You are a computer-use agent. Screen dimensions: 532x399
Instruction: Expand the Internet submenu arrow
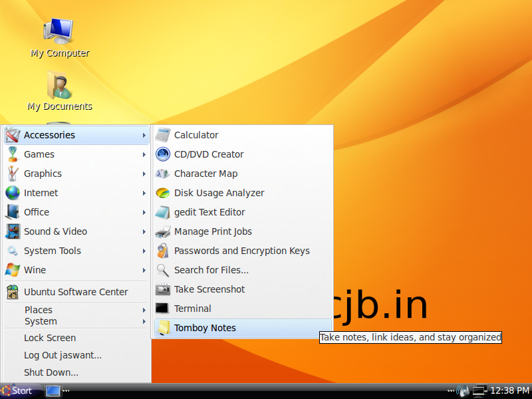144,193
